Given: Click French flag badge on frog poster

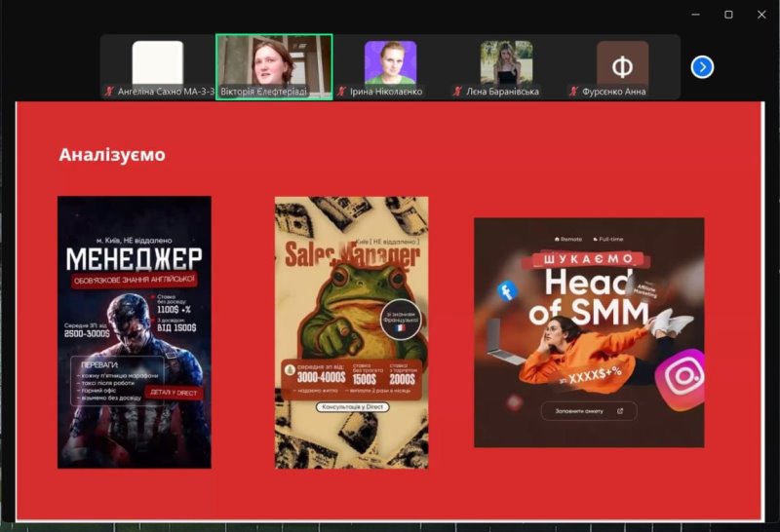Looking at the screenshot, I should (x=401, y=320).
